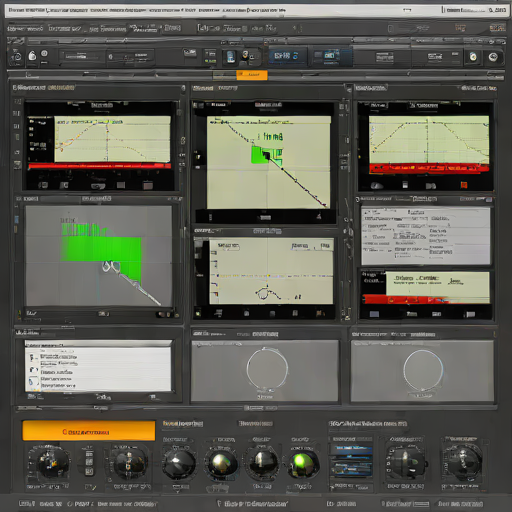Image resolution: width=512 pixels, height=512 pixels.
Task: Click the large orange button above the knobs
Action: click(89, 430)
